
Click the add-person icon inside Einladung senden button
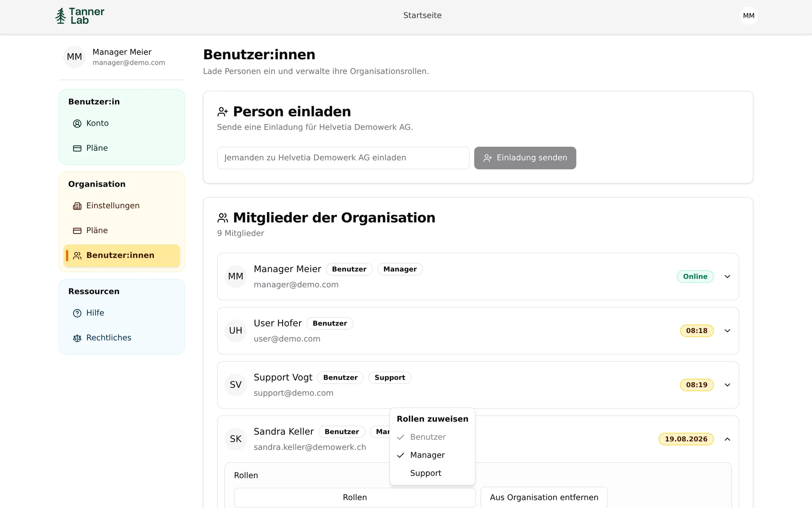click(488, 158)
